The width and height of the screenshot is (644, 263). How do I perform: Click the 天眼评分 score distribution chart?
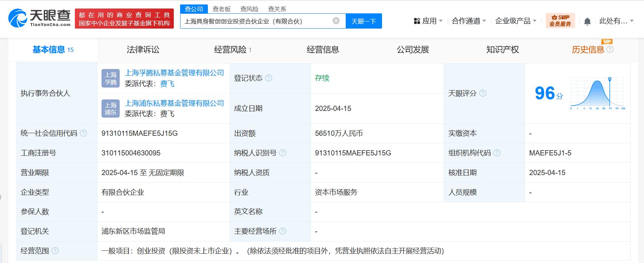click(598, 93)
